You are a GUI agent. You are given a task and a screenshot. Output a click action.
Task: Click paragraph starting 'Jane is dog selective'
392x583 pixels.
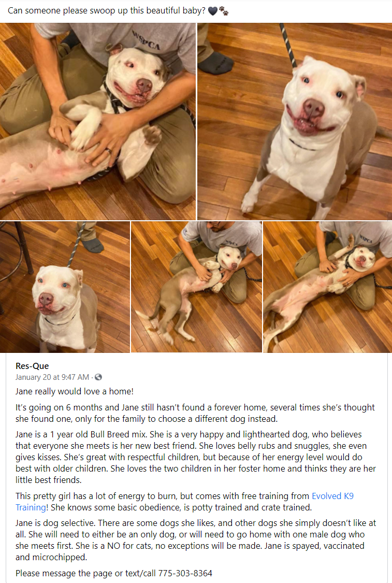point(195,540)
